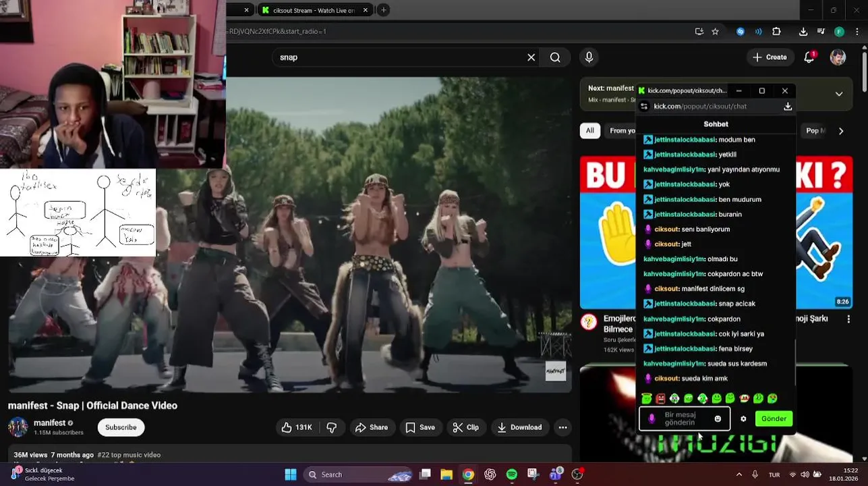Open Chrome three-dot menu

click(856, 32)
